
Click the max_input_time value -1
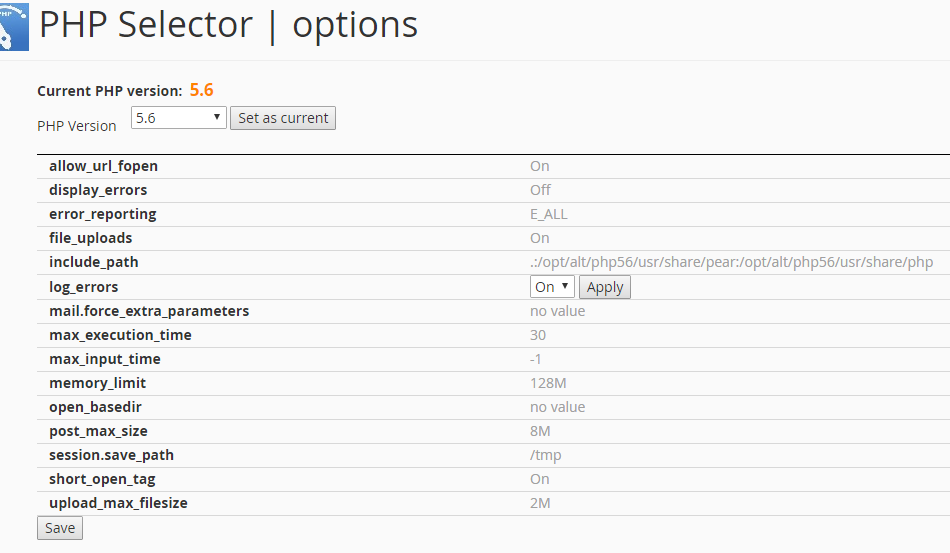coord(536,359)
